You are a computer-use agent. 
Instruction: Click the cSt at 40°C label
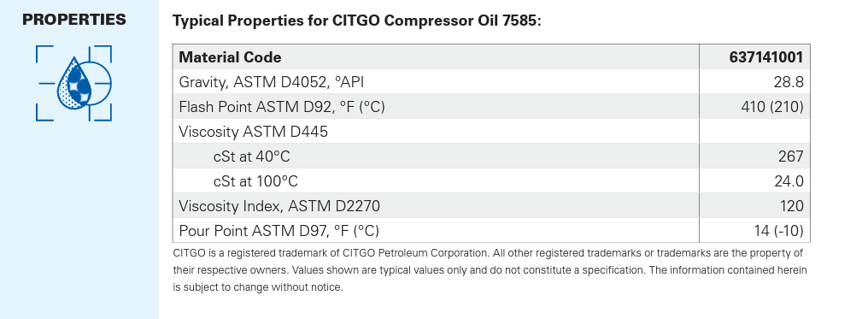pos(251,157)
